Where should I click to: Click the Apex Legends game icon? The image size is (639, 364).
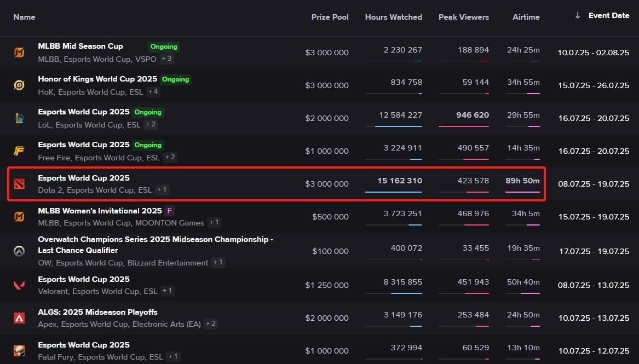point(19,318)
